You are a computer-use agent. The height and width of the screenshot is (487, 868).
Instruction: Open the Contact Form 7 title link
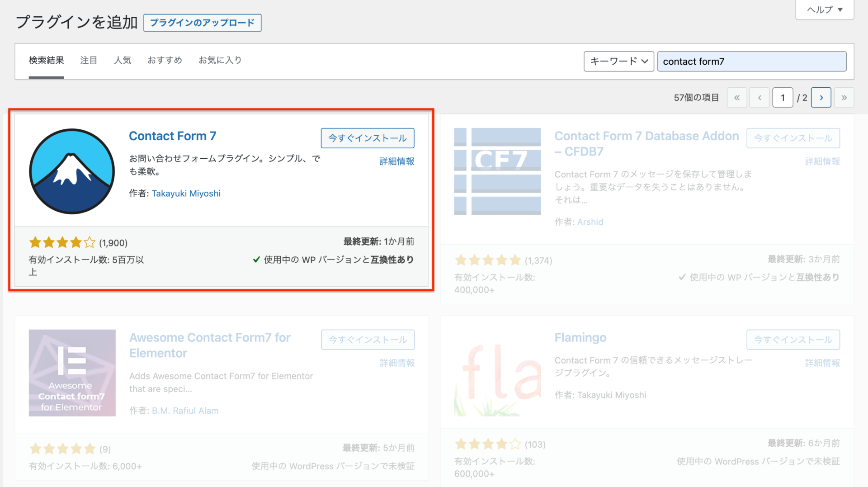click(x=172, y=136)
